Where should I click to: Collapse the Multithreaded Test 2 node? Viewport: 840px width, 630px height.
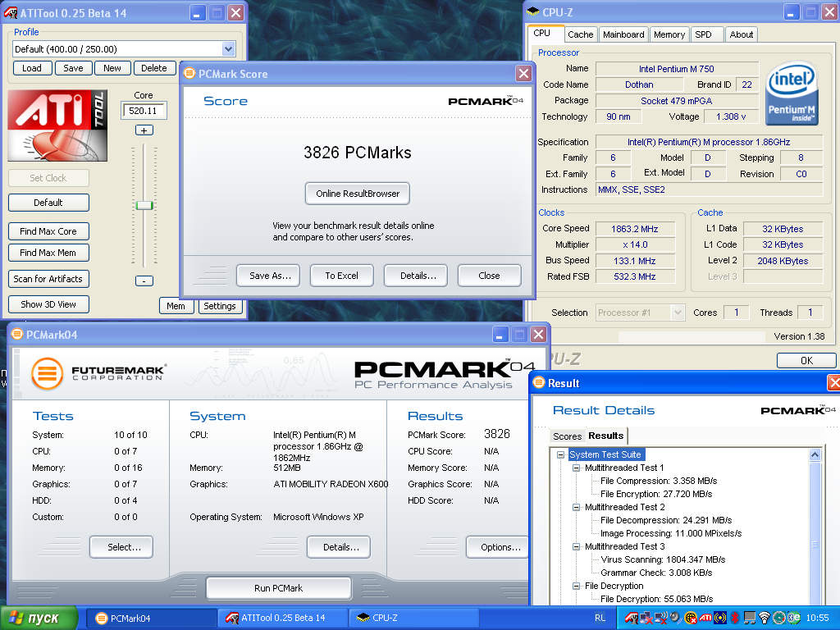pyautogui.click(x=577, y=507)
